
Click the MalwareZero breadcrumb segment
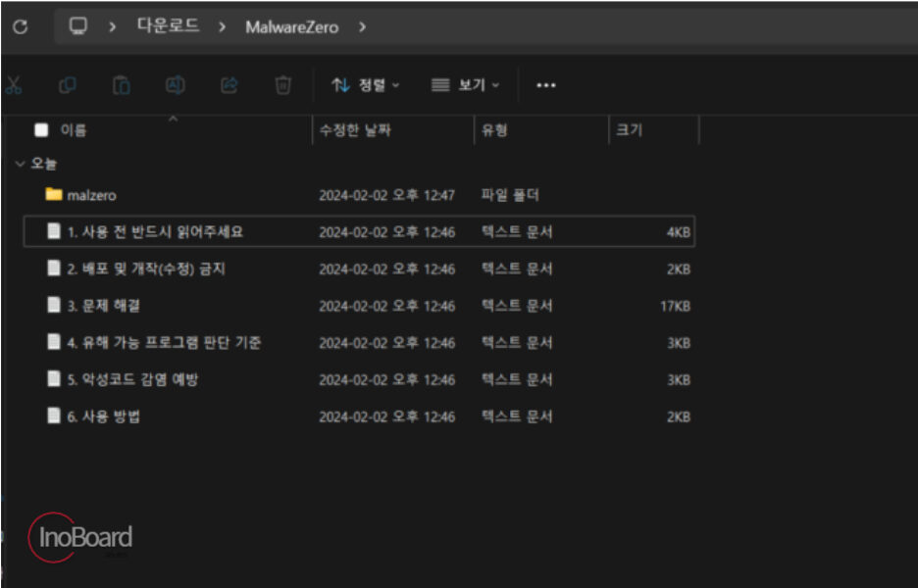(x=291, y=26)
